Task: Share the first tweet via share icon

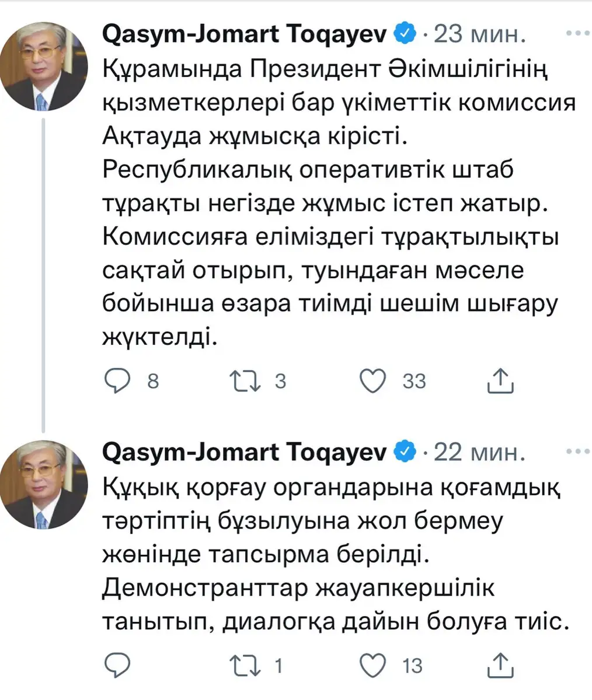Action: pyautogui.click(x=500, y=380)
